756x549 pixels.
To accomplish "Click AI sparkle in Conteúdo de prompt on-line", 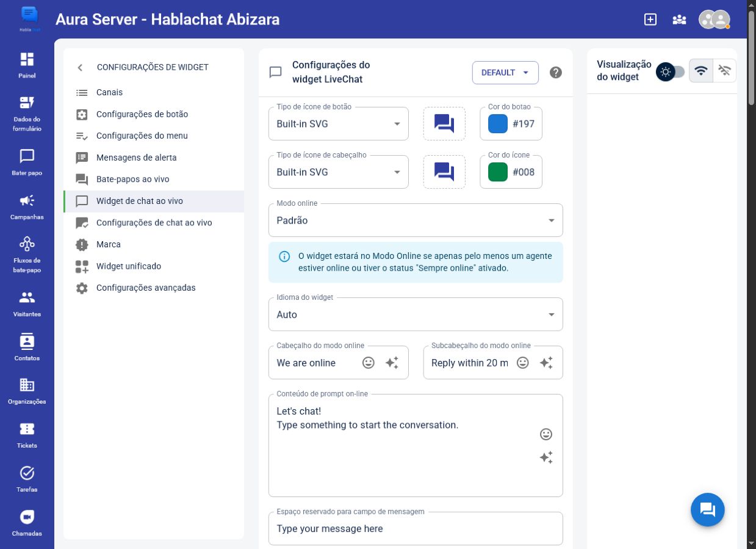I will [x=546, y=457].
